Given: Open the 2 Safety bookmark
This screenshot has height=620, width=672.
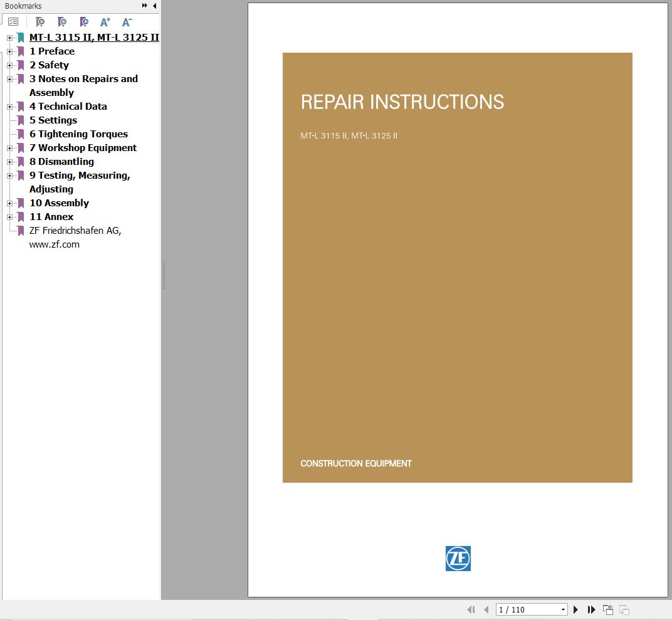Looking at the screenshot, I should tap(49, 65).
